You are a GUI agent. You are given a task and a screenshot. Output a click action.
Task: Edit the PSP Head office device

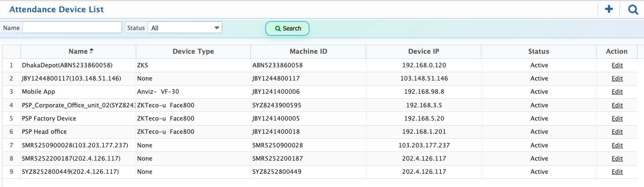point(617,132)
